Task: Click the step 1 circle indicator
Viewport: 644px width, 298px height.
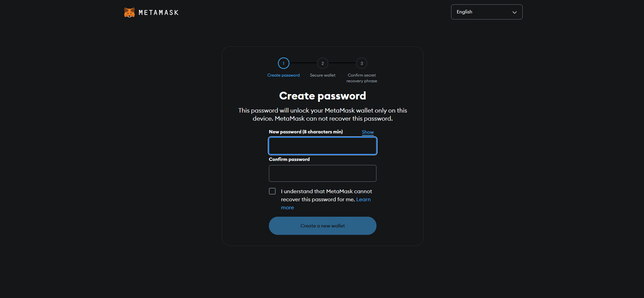Action: pyautogui.click(x=284, y=63)
